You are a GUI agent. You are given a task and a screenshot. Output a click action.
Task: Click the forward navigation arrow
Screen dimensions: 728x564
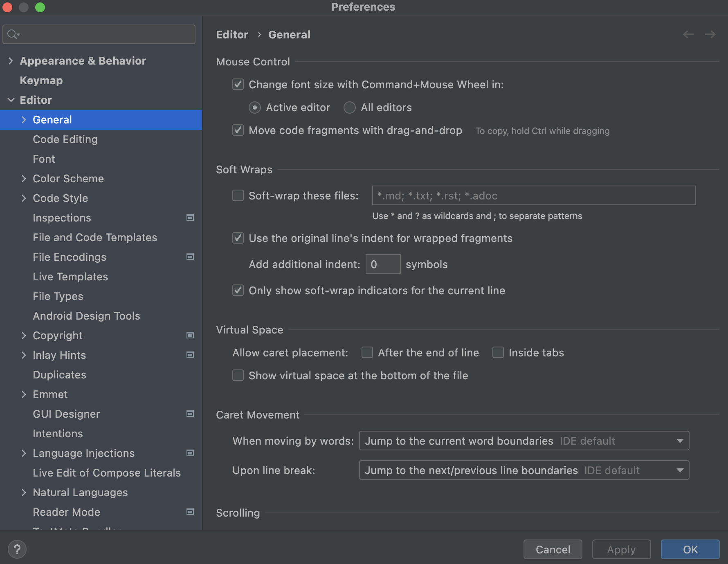click(x=710, y=34)
